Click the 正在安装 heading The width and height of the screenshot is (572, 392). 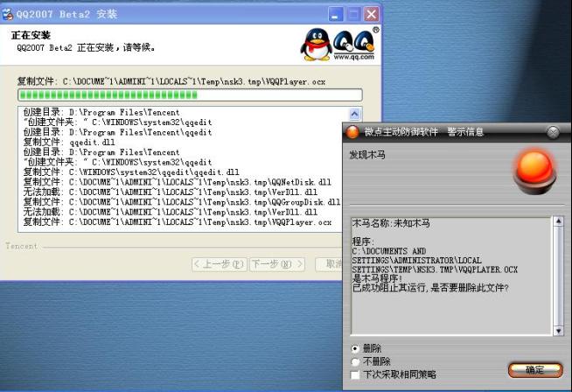[x=31, y=35]
